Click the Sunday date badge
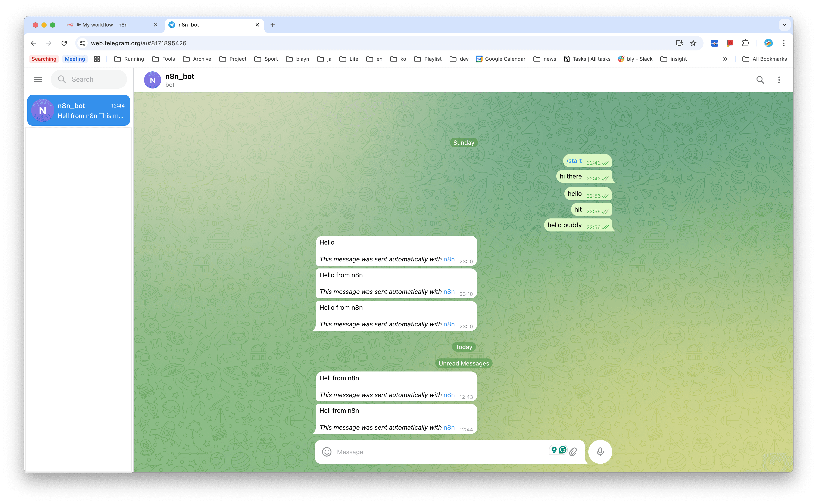Viewport: 817px width, 504px height. (x=464, y=143)
